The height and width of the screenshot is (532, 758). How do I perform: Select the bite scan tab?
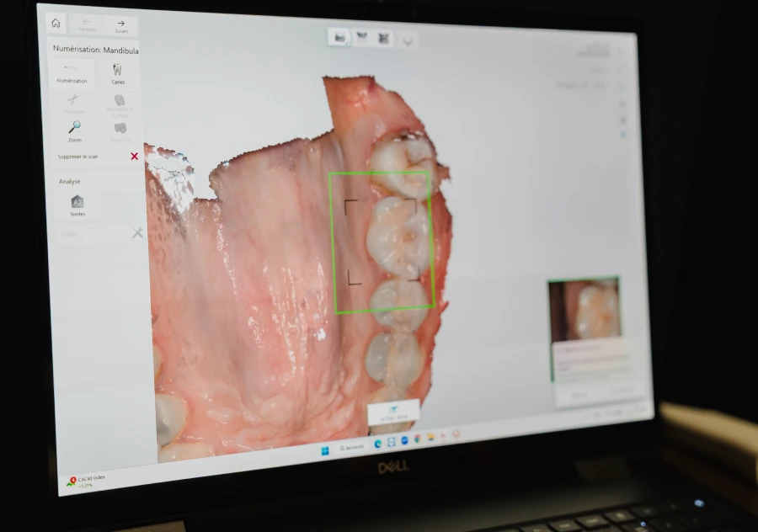(x=384, y=39)
